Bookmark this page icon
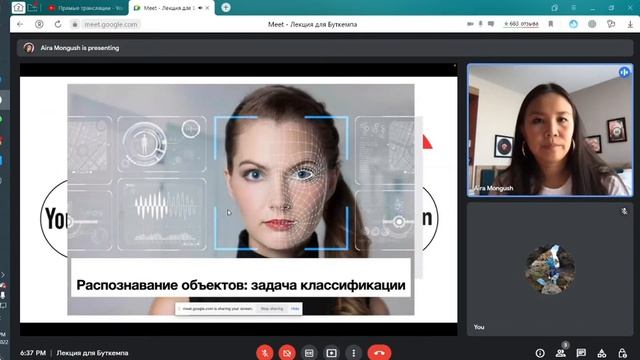Screen dimensions: 640x360 pyautogui.click(x=551, y=24)
